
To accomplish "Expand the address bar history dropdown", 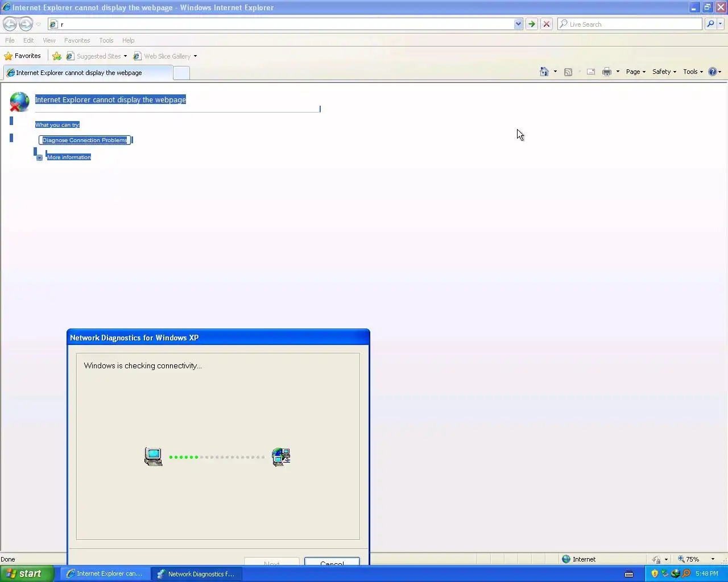I will (518, 24).
